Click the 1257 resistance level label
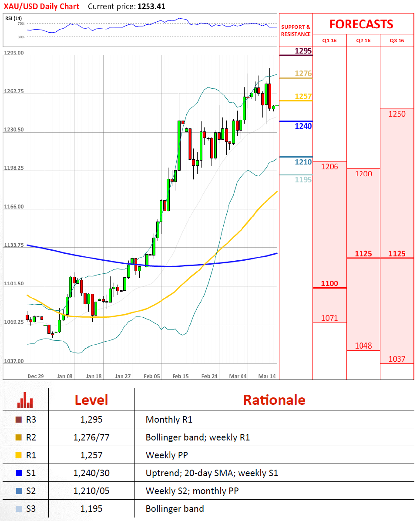Image resolution: width=420 pixels, height=521 pixels. pos(303,96)
